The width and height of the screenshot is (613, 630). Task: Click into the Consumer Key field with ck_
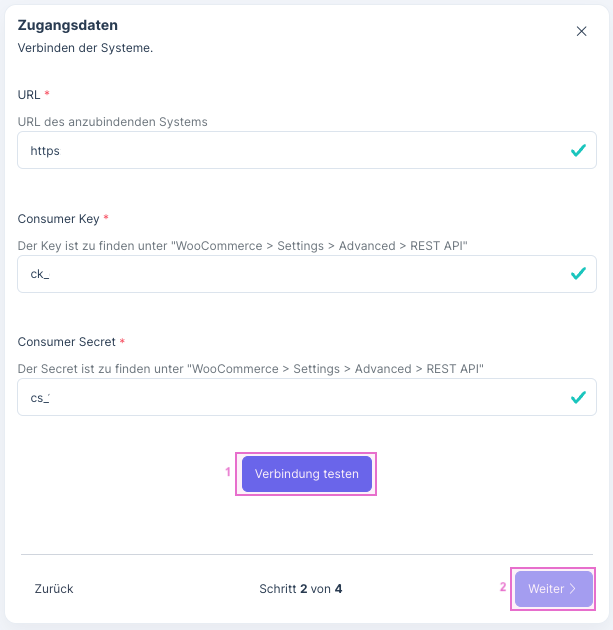tap(290, 274)
